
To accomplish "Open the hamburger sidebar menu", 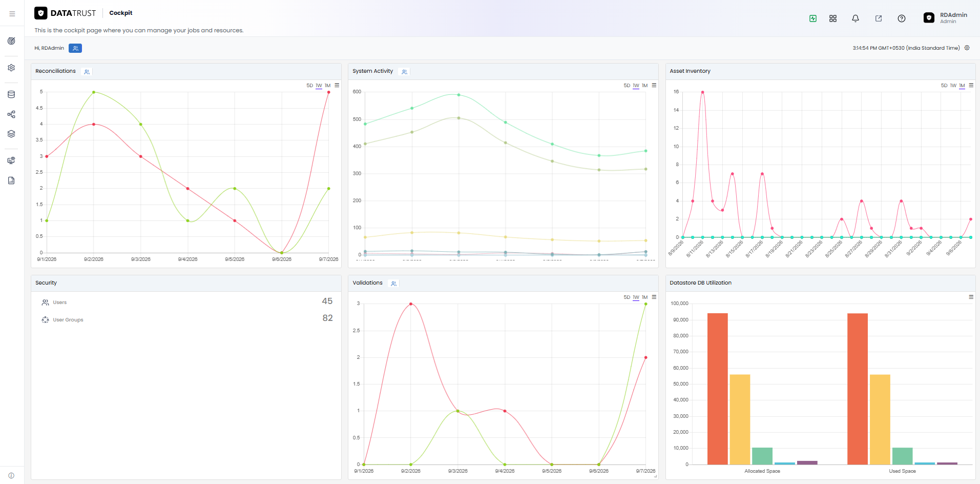I will click(x=12, y=14).
